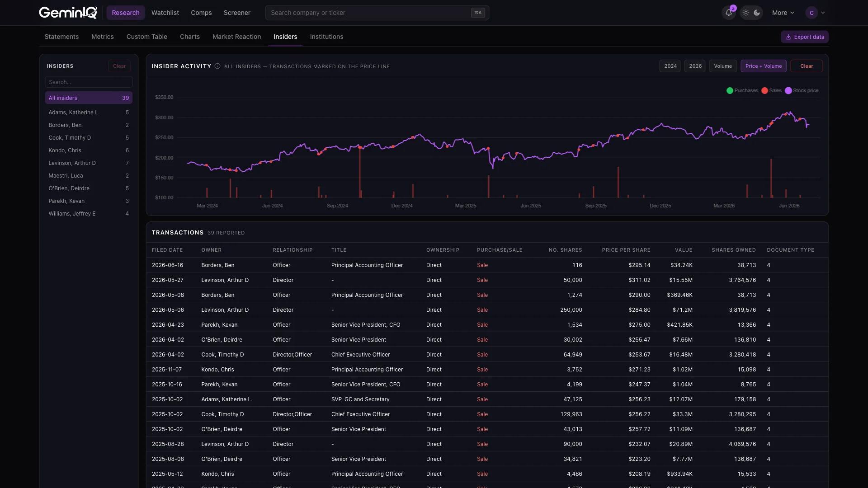Image resolution: width=868 pixels, height=488 pixels.
Task: Switch to light theme sun icon
Action: 746,13
